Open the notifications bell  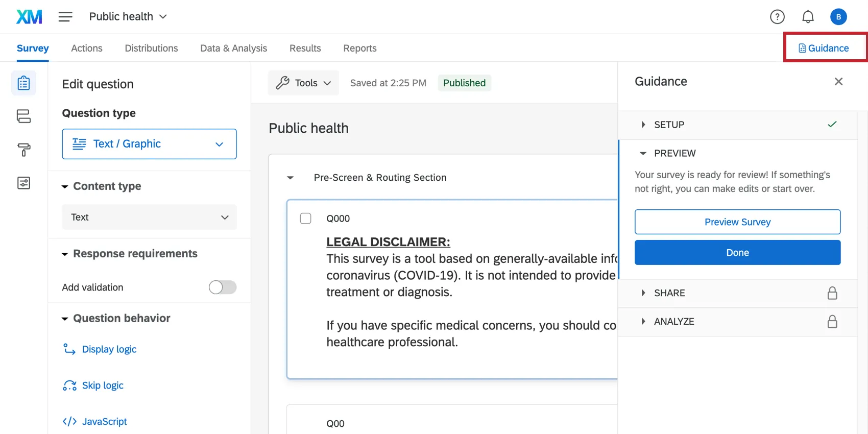pyautogui.click(x=808, y=17)
